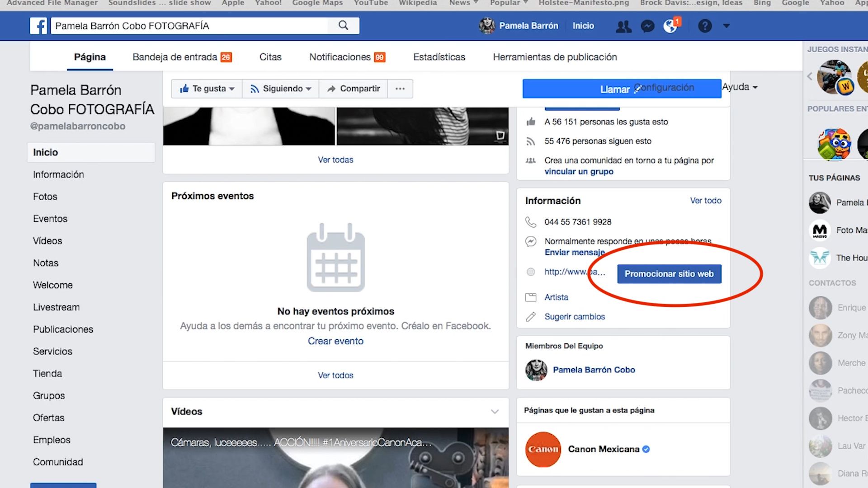
Task: Open Notas in the left sidebar
Action: click(46, 263)
